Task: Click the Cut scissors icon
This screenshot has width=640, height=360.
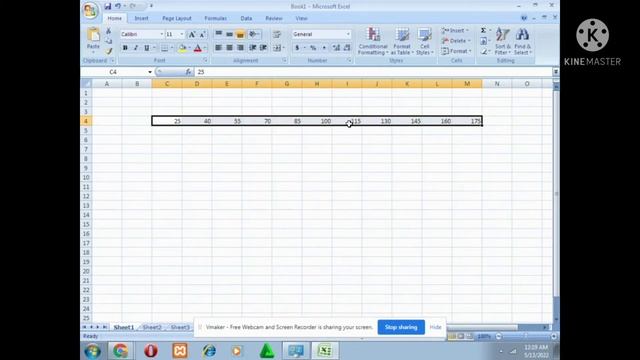Action: coord(109,31)
